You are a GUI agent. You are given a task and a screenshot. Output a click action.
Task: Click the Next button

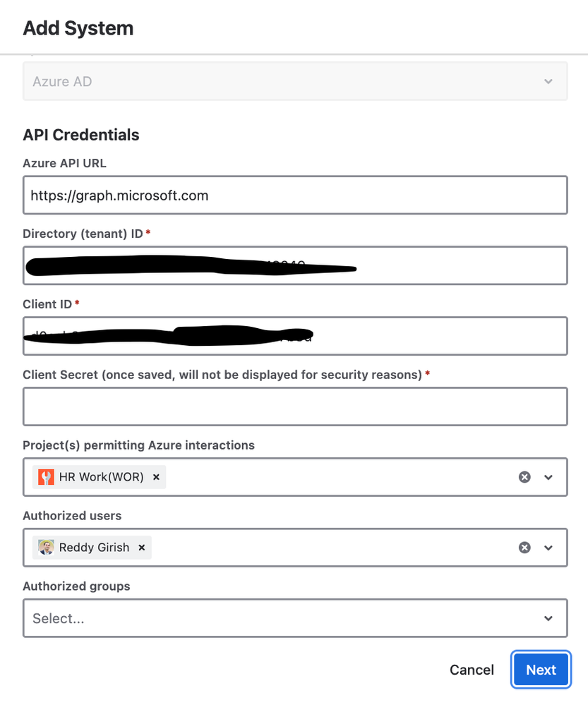541,670
